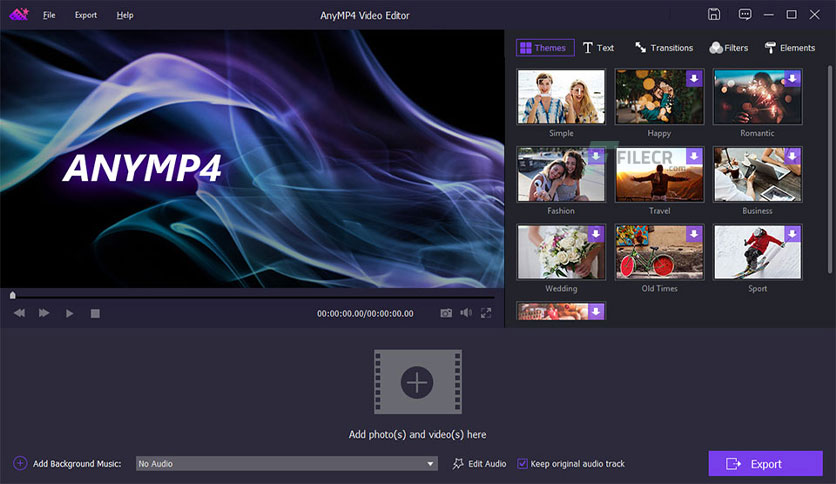
Task: Download the Fashion theme
Action: point(596,156)
